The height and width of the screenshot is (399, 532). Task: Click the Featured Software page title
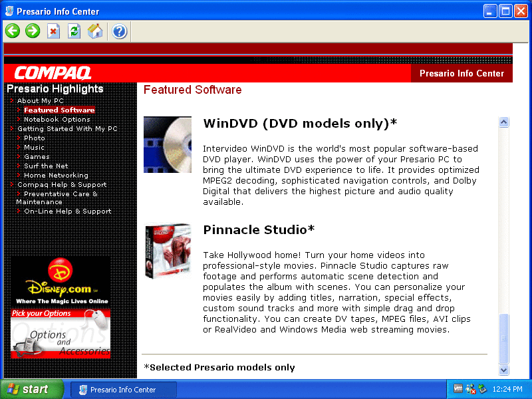click(192, 90)
